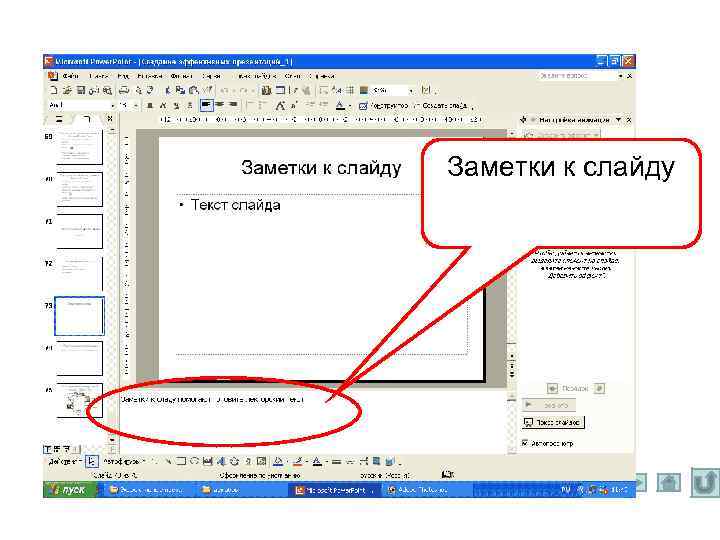Toggle the Автопросмотр checkbox

click(x=525, y=443)
